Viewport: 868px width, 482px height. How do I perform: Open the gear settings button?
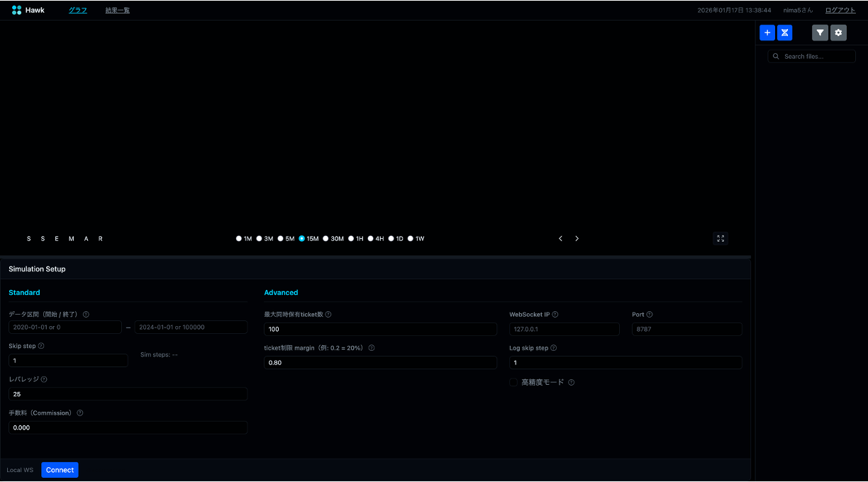click(x=838, y=33)
